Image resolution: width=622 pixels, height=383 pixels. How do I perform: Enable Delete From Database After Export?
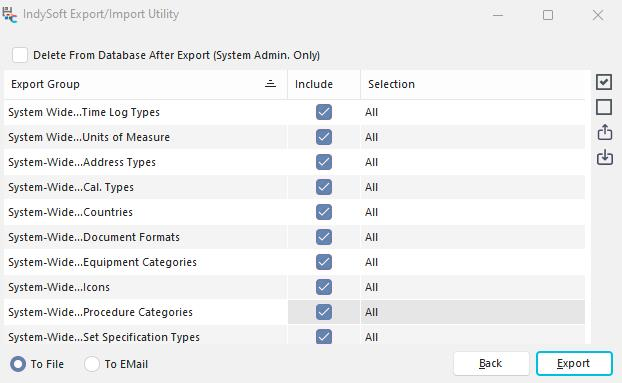(20, 55)
